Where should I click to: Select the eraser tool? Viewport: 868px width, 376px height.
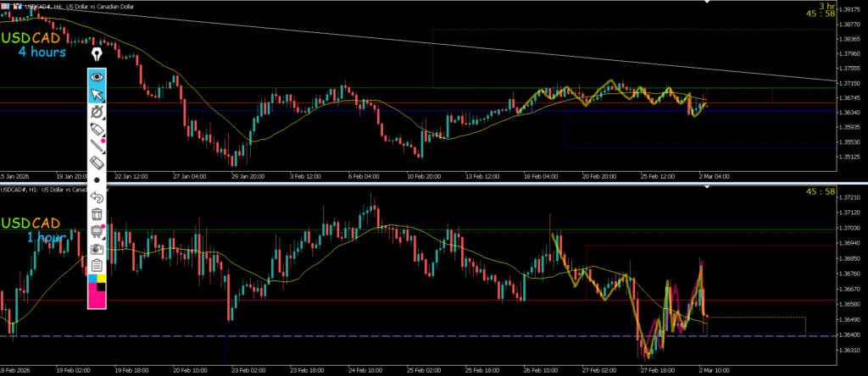(x=97, y=162)
